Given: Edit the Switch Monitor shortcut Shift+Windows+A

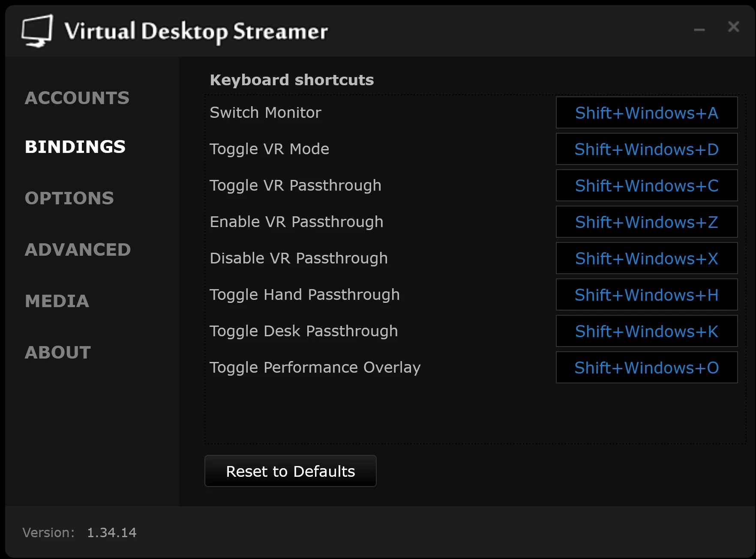Looking at the screenshot, I should pyautogui.click(x=647, y=113).
